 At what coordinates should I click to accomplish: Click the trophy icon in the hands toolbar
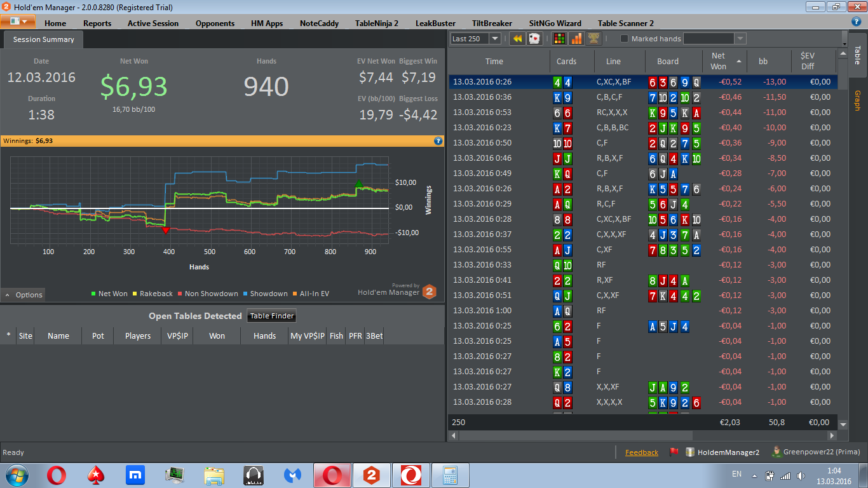593,39
